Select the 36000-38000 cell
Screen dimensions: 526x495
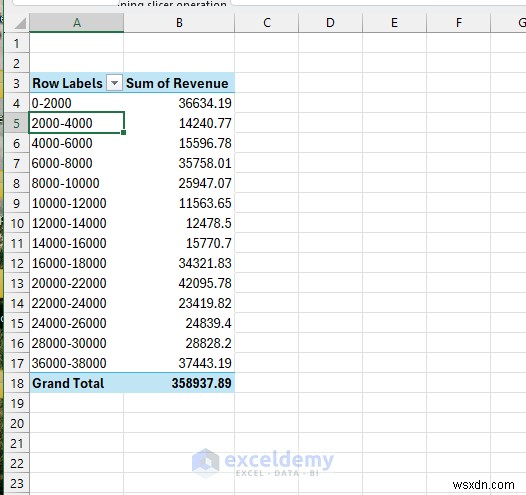click(77, 363)
